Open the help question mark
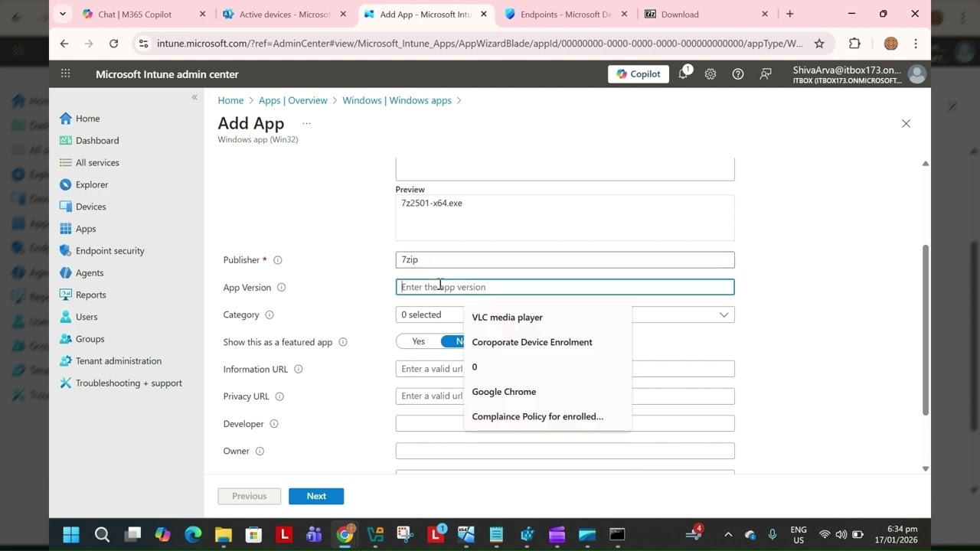The height and width of the screenshot is (551, 980). pyautogui.click(x=738, y=74)
